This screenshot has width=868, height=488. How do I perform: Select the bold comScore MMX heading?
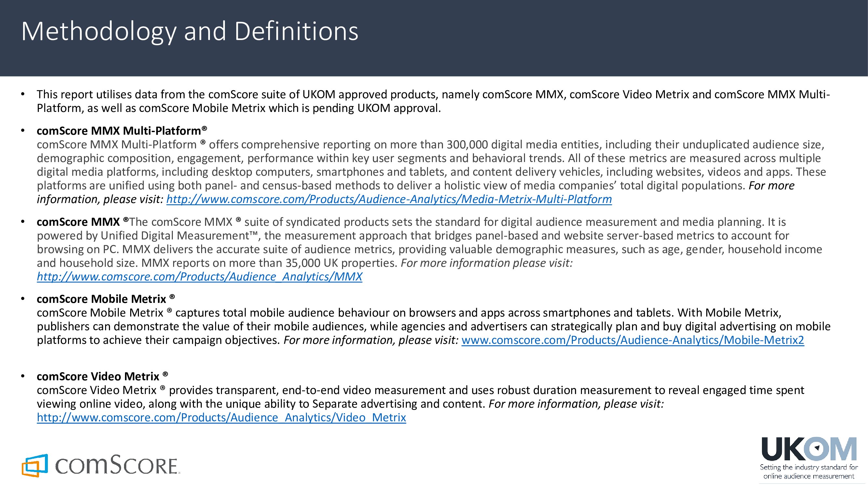click(83, 222)
